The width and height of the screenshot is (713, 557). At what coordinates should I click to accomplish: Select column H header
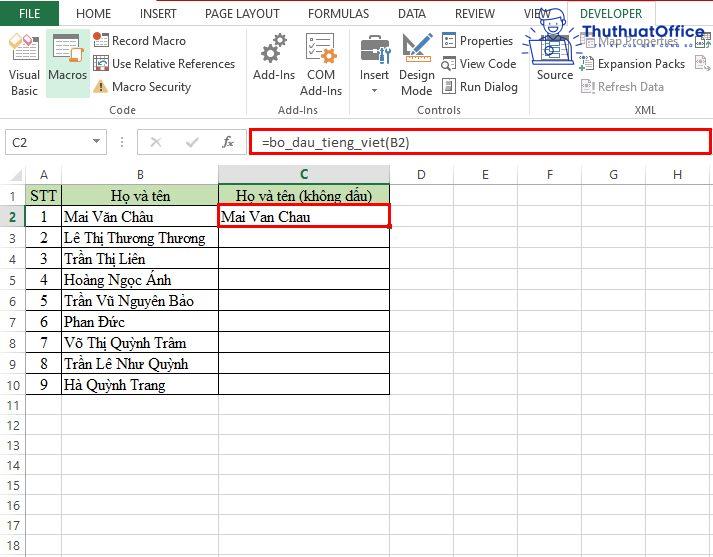[678, 175]
